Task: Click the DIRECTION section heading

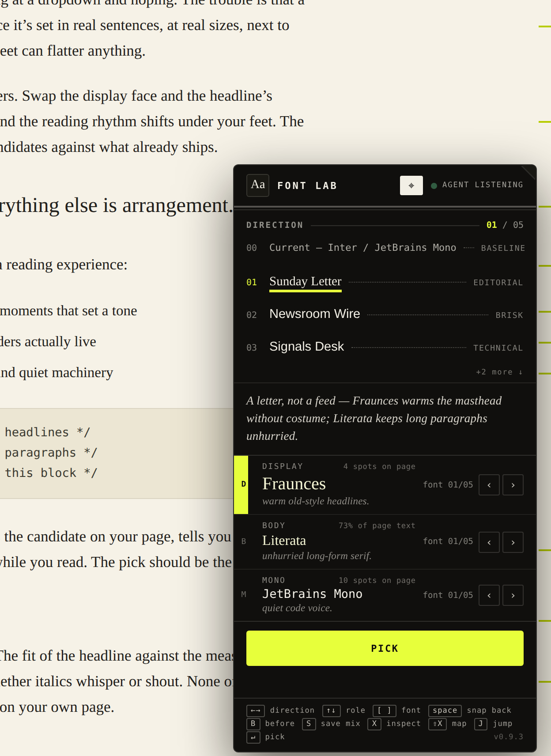Action: [x=275, y=225]
